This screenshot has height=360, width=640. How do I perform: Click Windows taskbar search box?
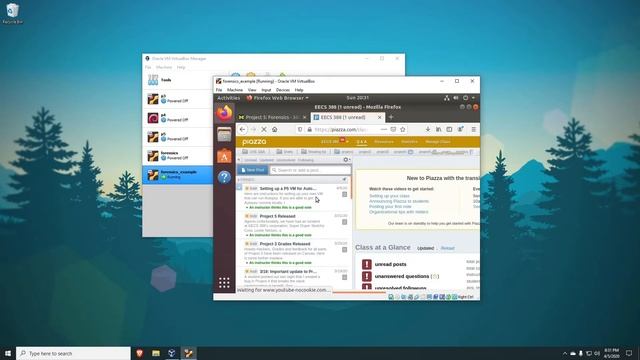tap(73, 353)
